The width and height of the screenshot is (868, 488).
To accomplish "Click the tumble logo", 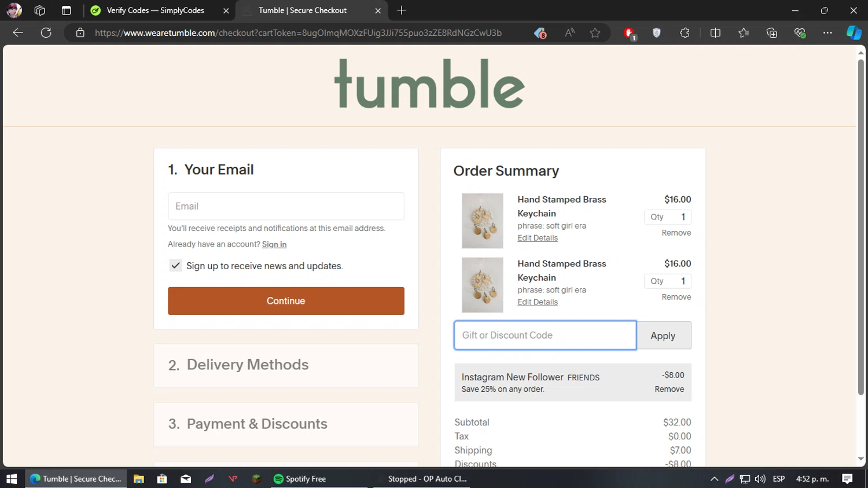I will [x=429, y=83].
